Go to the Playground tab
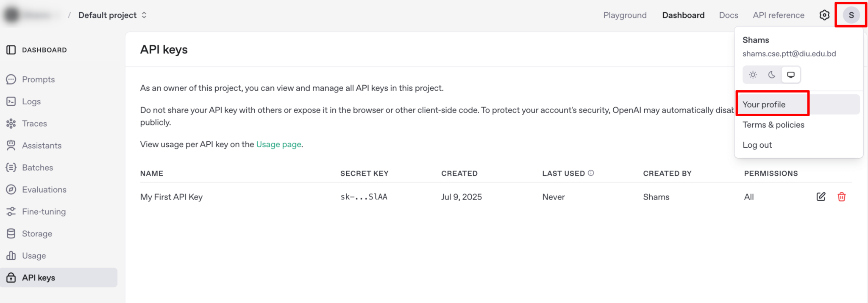The height and width of the screenshot is (303, 868). [x=625, y=15]
